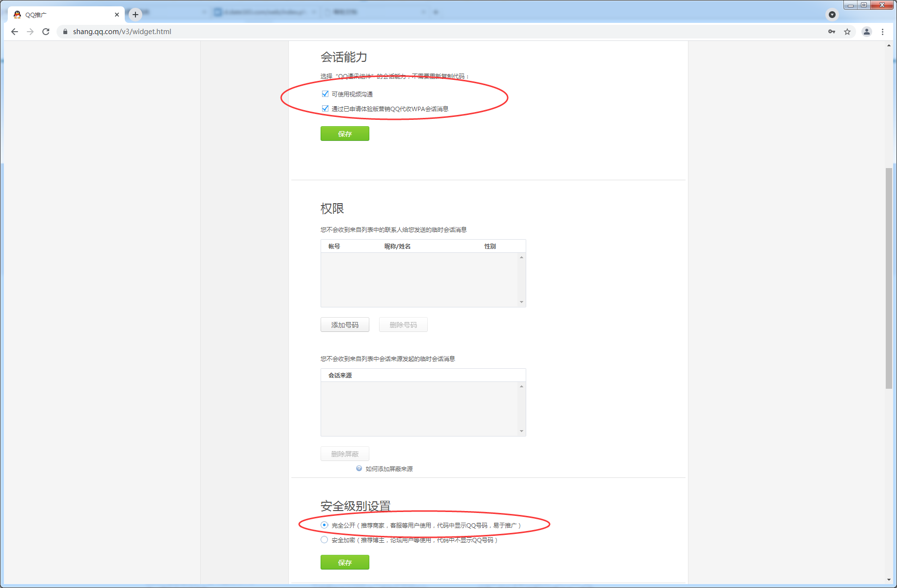
Task: Click the help icon beside 如何添加屏蔽来源
Action: click(359, 469)
